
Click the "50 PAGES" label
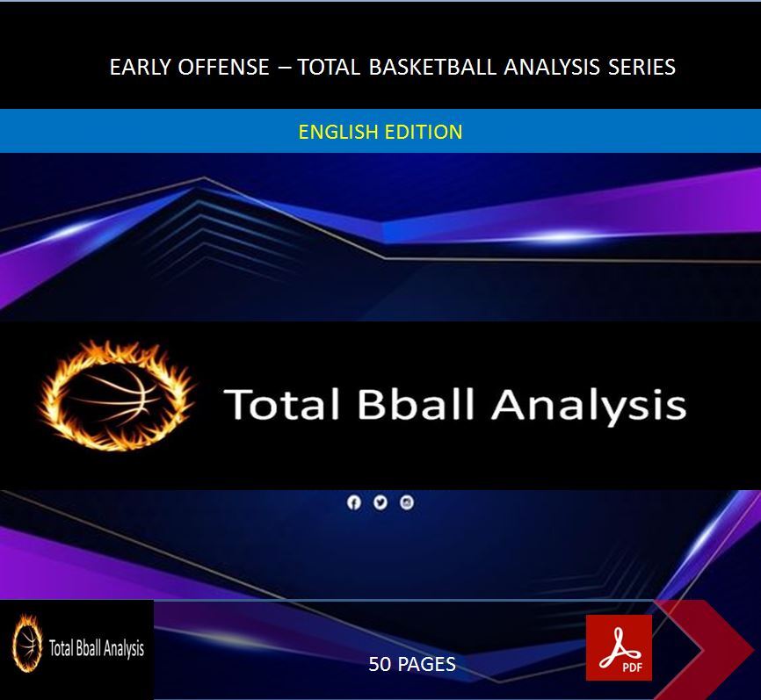pyautogui.click(x=412, y=664)
